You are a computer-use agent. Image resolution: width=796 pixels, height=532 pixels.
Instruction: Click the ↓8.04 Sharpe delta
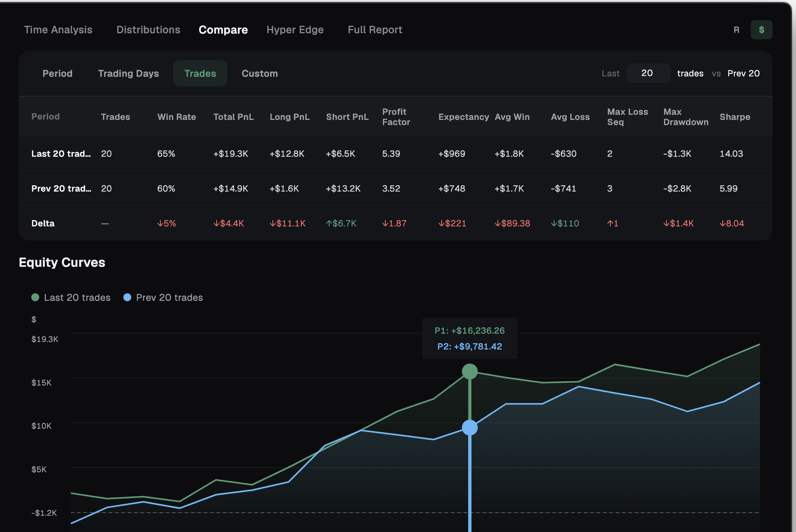click(731, 223)
